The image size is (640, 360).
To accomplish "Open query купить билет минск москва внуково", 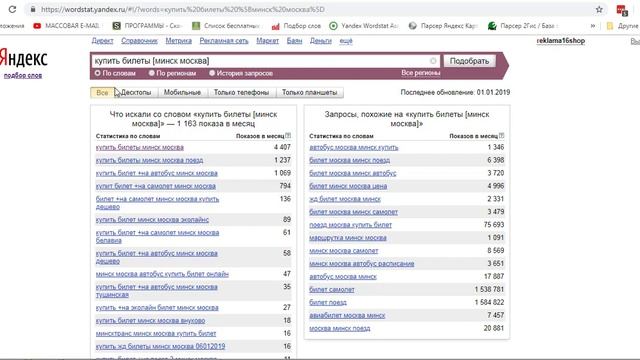I will tap(150, 320).
